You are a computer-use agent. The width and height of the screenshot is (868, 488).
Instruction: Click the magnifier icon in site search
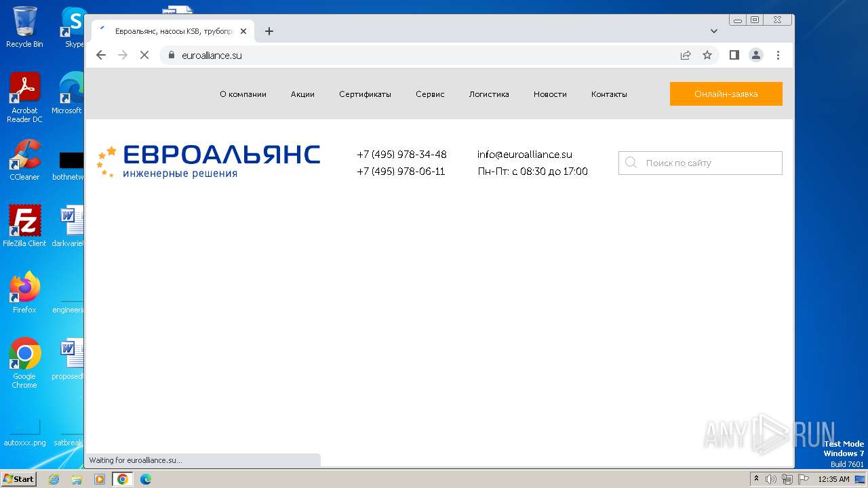631,163
